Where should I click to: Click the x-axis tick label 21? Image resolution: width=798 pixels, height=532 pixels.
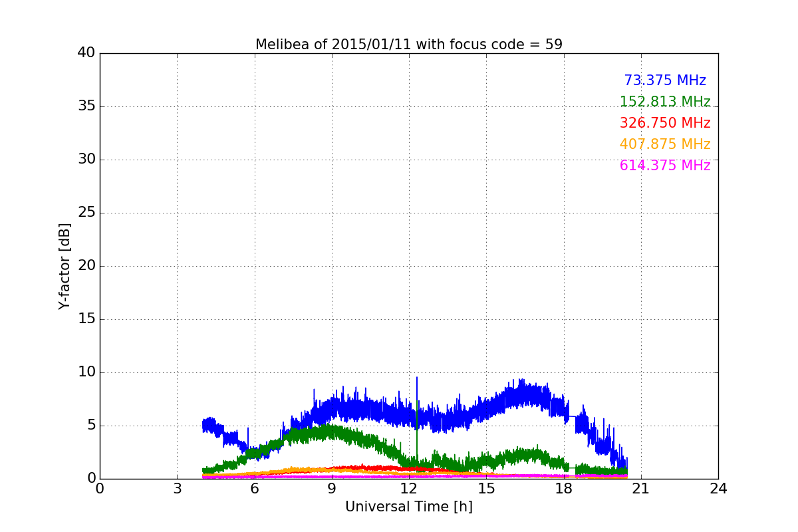pyautogui.click(x=641, y=489)
